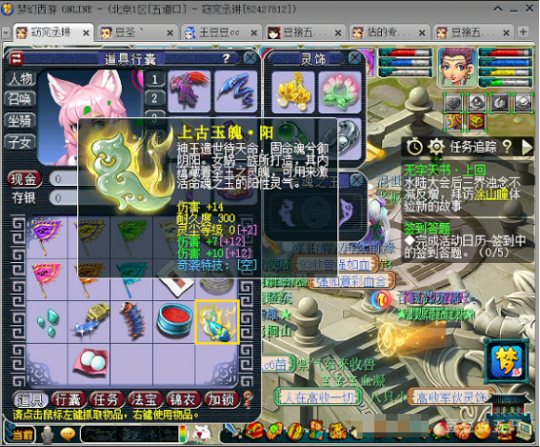This screenshot has height=447, width=540.
Task: Open the 任务 tab at the inventory bottom
Action: [107, 400]
